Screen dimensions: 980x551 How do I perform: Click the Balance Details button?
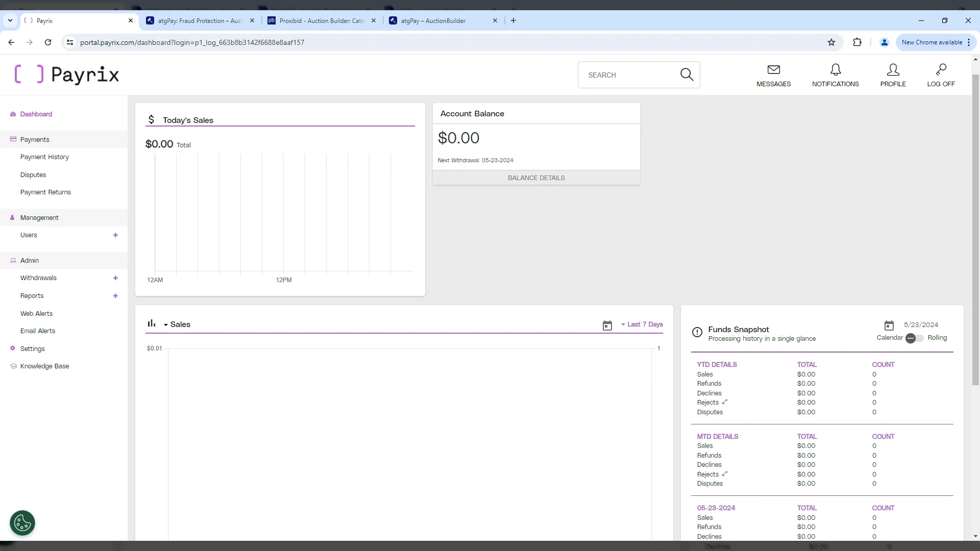click(x=536, y=178)
